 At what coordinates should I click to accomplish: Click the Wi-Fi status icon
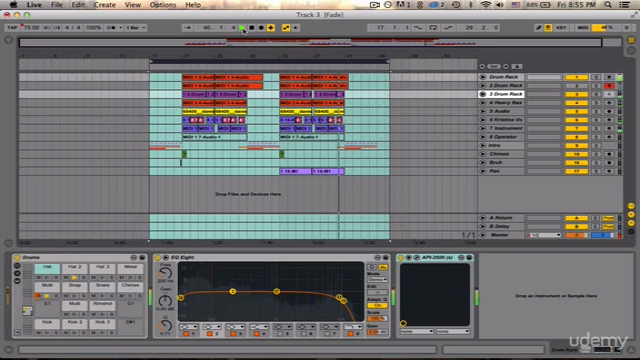click(x=485, y=5)
